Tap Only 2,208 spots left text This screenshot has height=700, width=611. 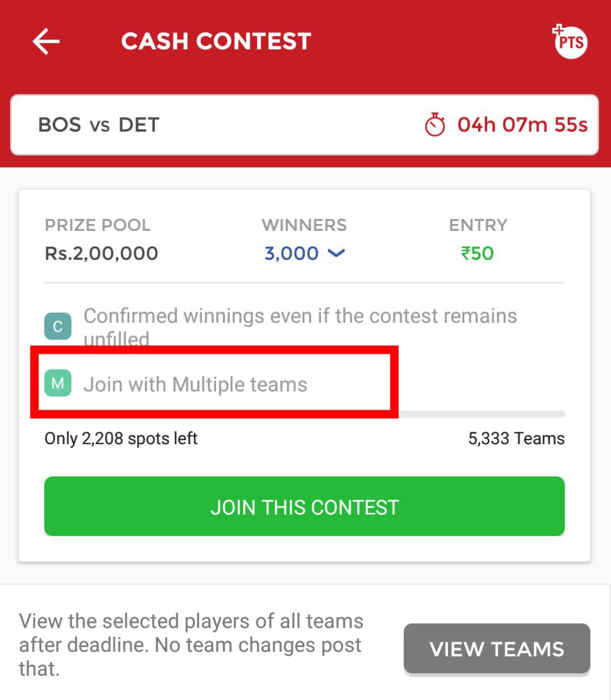pos(121,438)
